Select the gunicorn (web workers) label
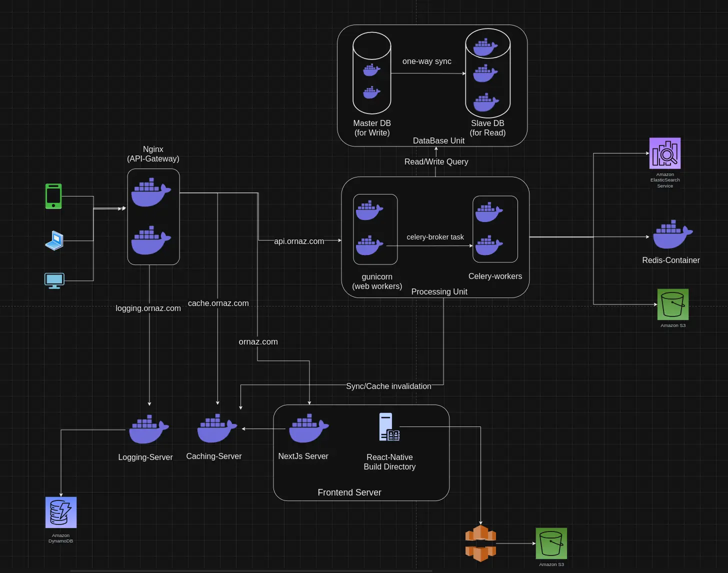 coord(377,281)
